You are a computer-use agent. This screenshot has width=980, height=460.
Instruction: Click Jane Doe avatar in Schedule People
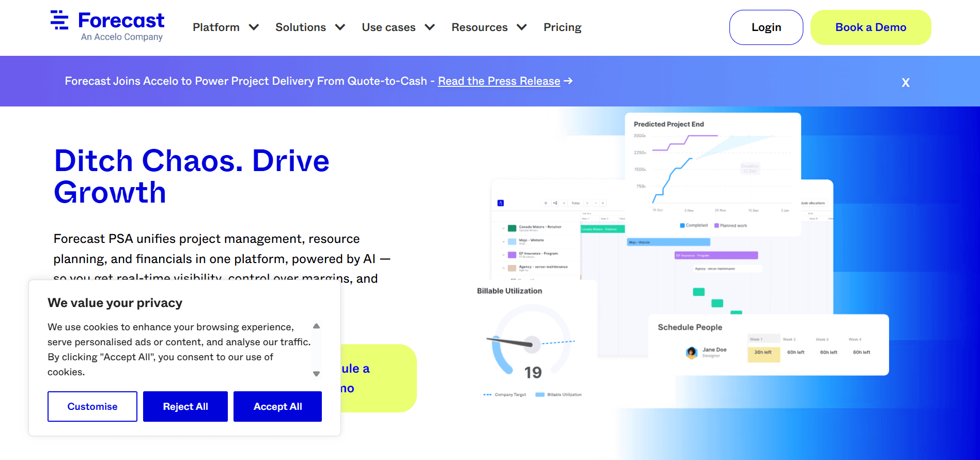click(x=692, y=352)
